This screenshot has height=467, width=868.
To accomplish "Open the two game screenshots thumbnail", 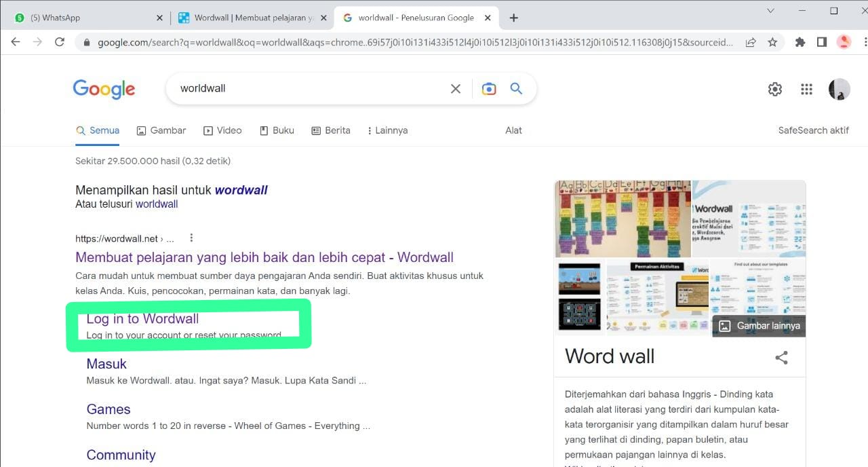I will pos(579,296).
